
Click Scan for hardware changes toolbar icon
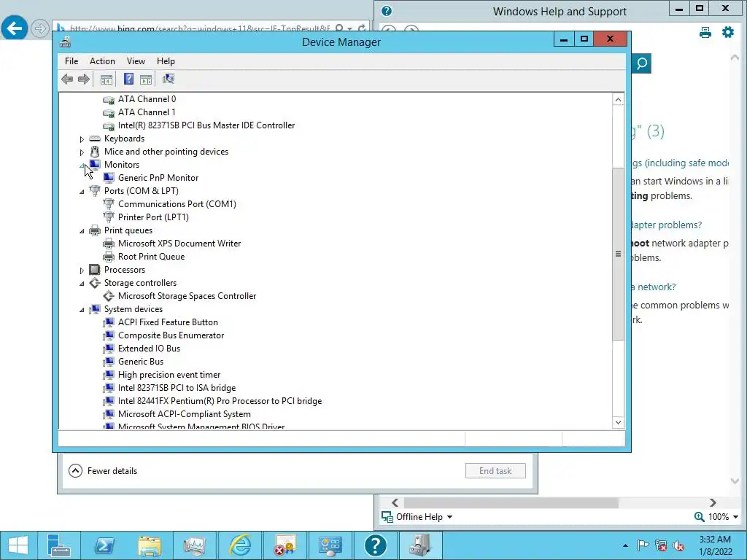click(169, 79)
